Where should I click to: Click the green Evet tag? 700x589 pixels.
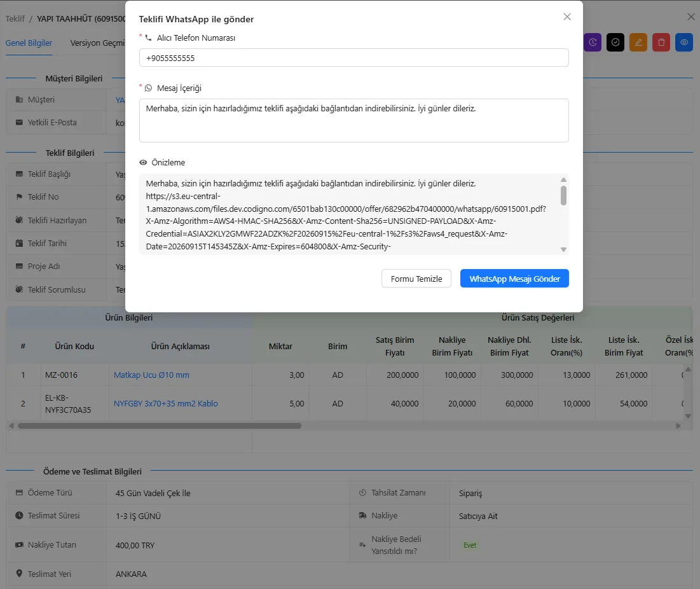click(x=470, y=545)
